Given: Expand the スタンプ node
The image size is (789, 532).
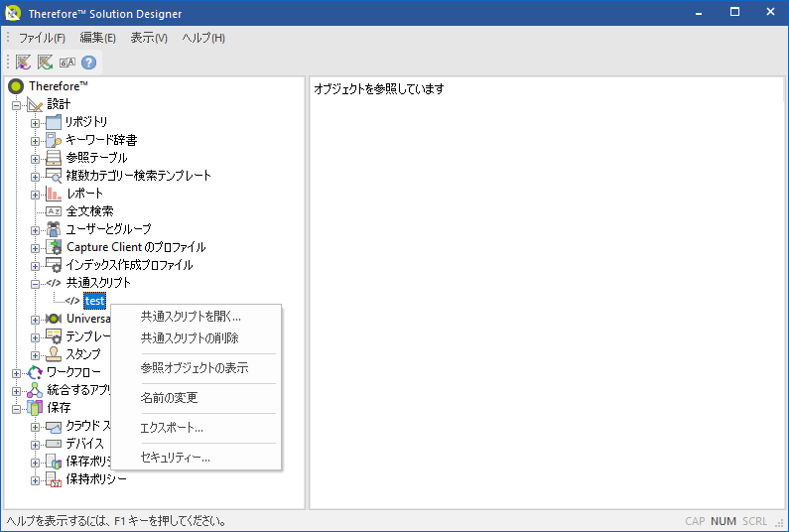Looking at the screenshot, I should (x=35, y=355).
